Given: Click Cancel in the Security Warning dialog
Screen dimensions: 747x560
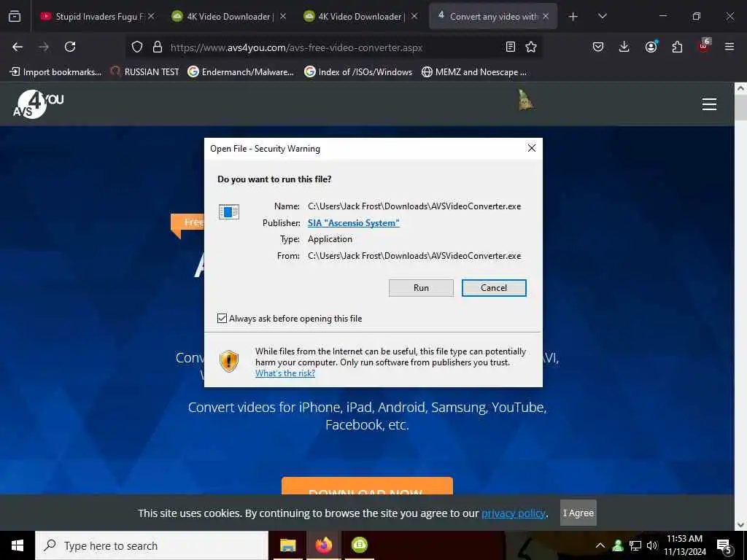Looking at the screenshot, I should pyautogui.click(x=494, y=287).
